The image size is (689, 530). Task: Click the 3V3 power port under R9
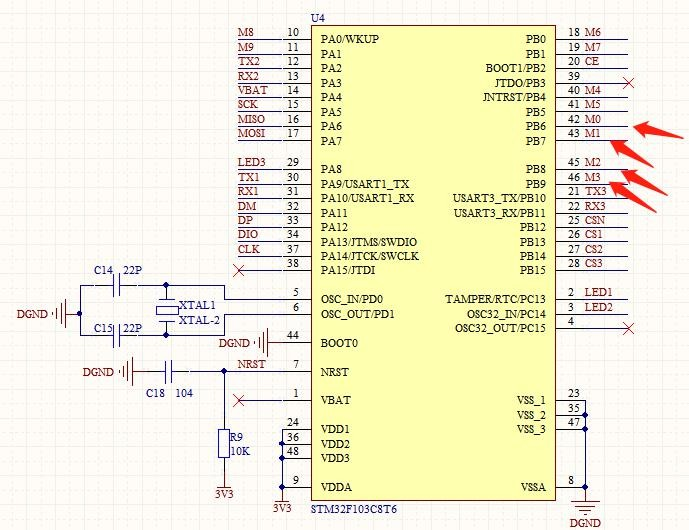tap(224, 491)
